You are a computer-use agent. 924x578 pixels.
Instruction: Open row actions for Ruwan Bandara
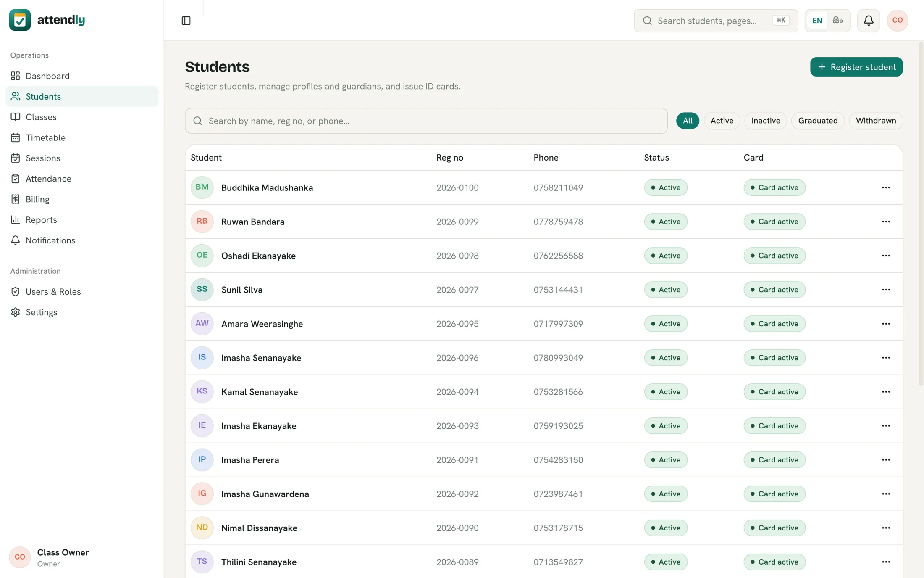(886, 222)
